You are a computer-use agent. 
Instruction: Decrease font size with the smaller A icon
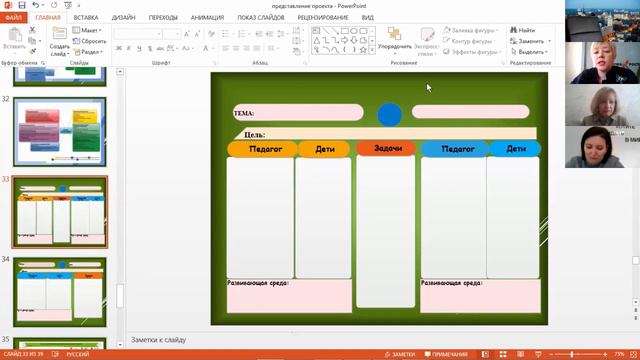[x=197, y=34]
